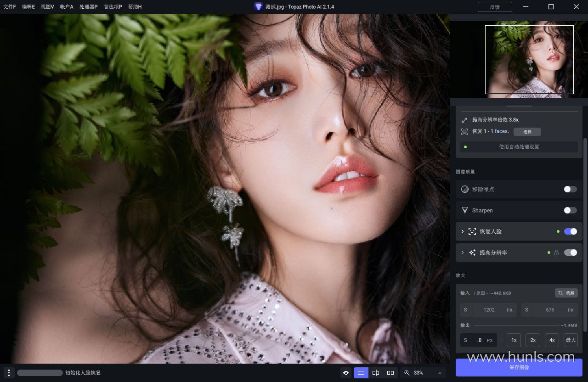Click the input width field showing 1202
Viewport: 588px width, 382px height.
point(489,310)
